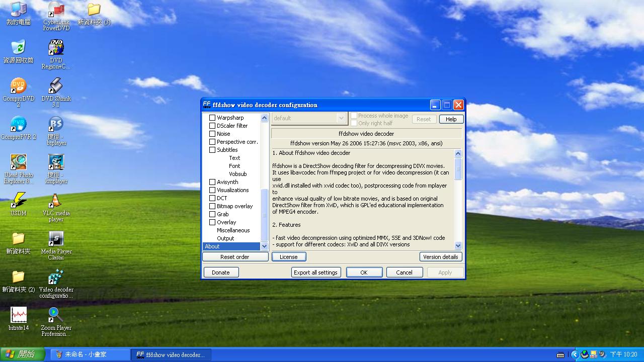Open the VLC media player desktop icon
Image resolution: width=644 pixels, height=362 pixels.
[x=56, y=201]
